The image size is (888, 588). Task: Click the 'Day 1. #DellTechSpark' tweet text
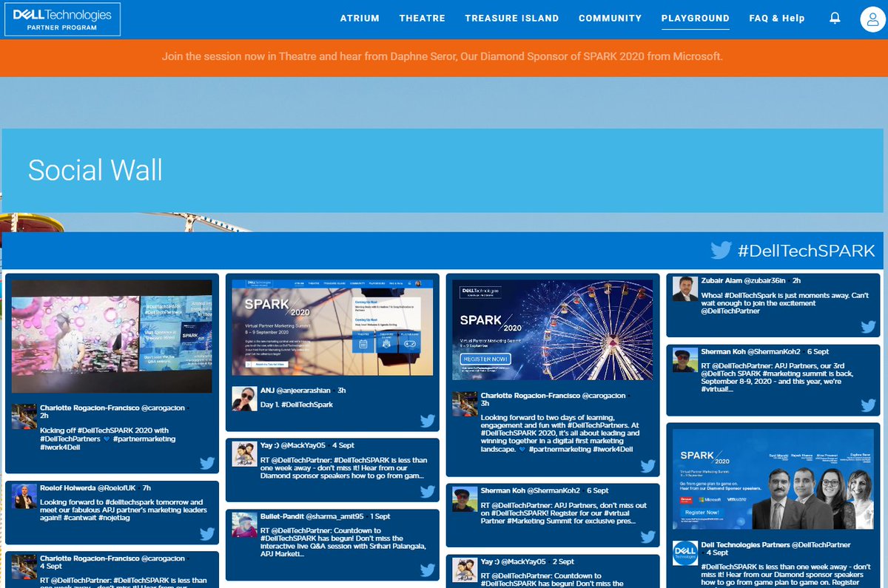tap(297, 405)
